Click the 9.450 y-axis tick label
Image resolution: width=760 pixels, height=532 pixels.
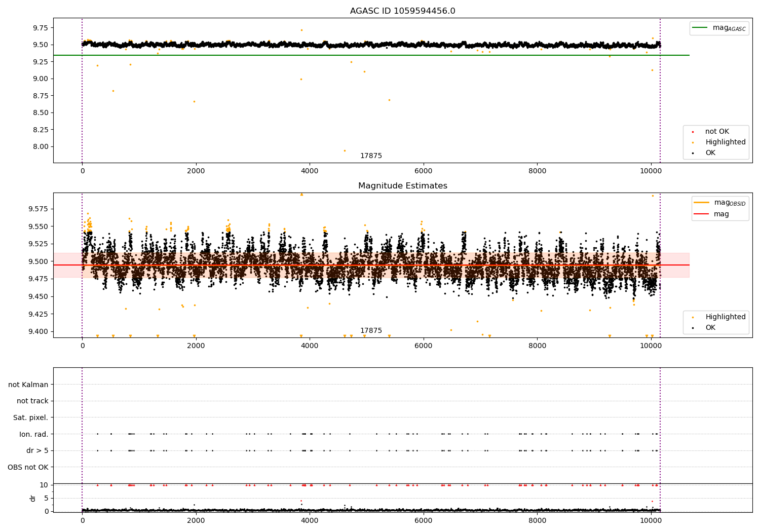(38, 296)
